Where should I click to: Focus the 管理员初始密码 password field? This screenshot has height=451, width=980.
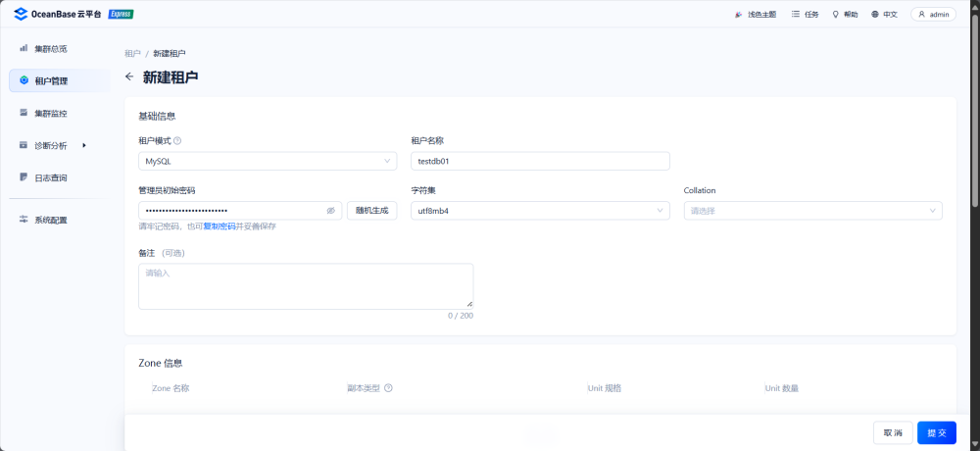coord(240,211)
